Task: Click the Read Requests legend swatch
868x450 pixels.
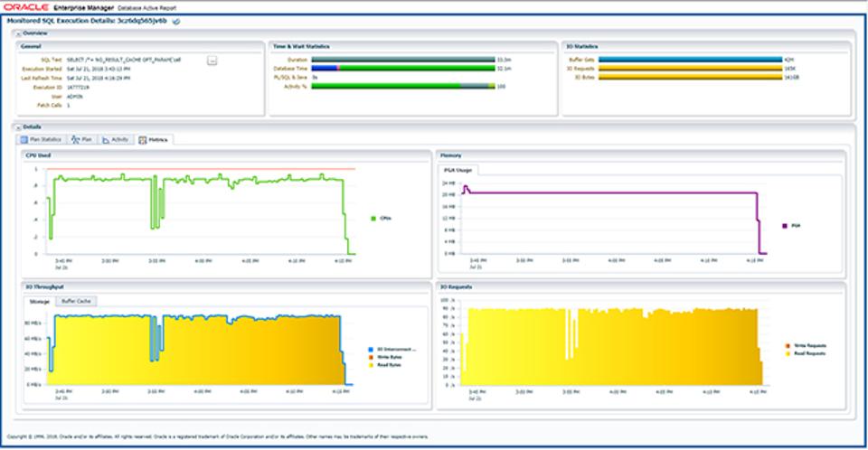Action: (788, 353)
